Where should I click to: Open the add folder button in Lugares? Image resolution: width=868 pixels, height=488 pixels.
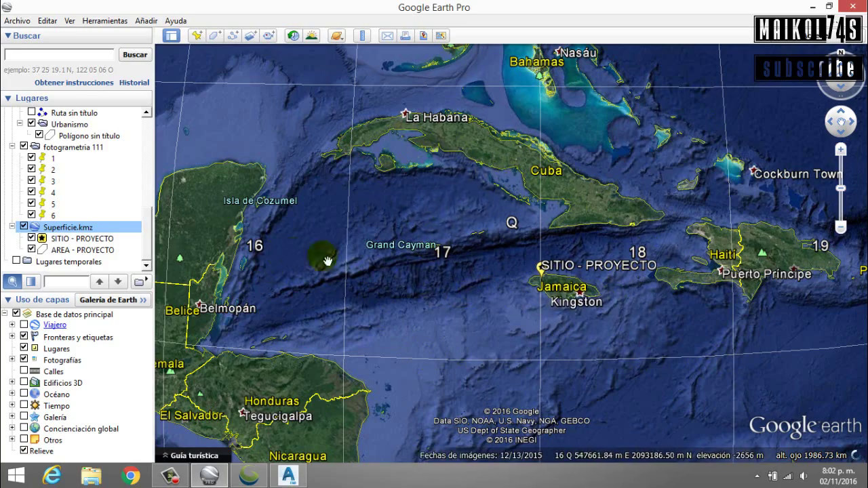(x=140, y=281)
